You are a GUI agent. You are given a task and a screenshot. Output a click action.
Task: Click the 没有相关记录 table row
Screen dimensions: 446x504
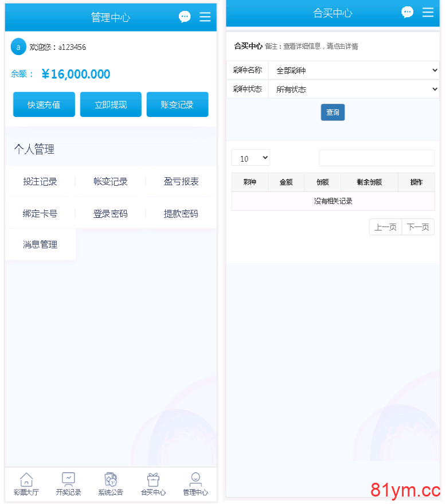333,201
